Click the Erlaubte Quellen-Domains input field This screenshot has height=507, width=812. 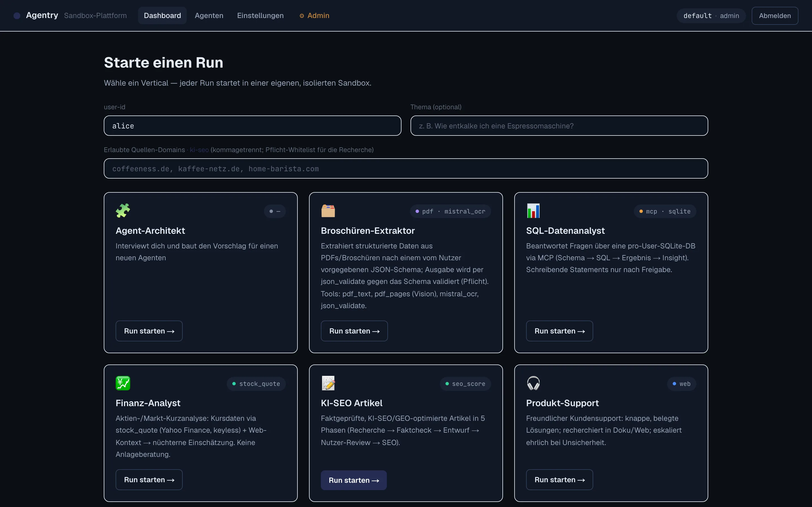406,168
